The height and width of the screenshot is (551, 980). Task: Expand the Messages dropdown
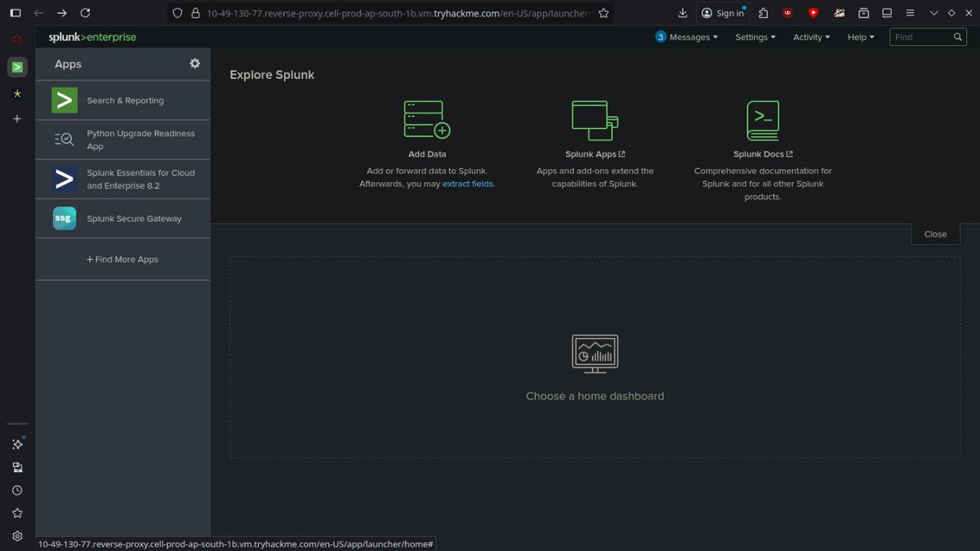click(693, 37)
